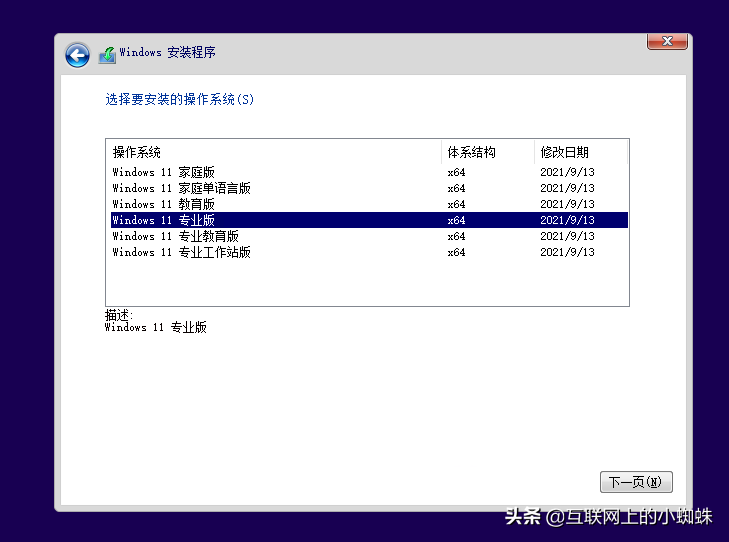Click divider between 操作系统 and 体系结构 headers

(441, 152)
